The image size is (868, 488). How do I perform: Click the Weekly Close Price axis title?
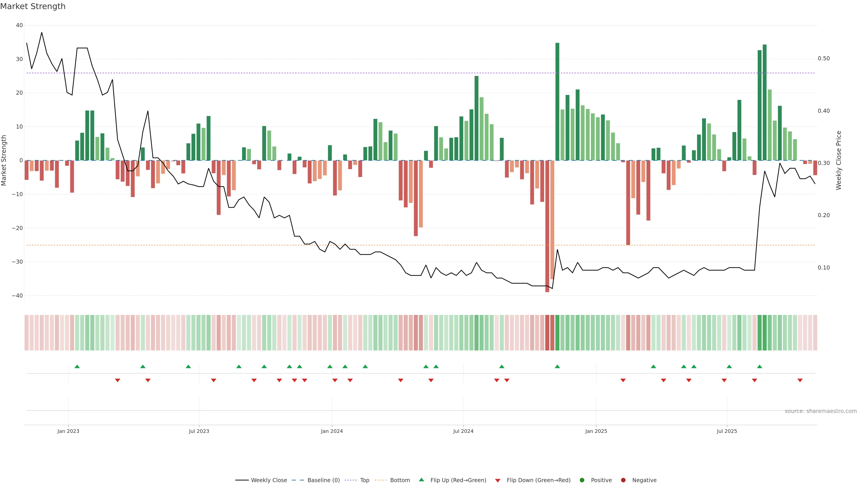point(839,160)
